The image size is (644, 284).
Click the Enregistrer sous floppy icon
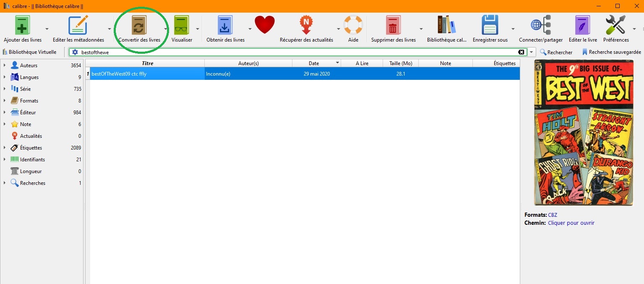tap(490, 25)
